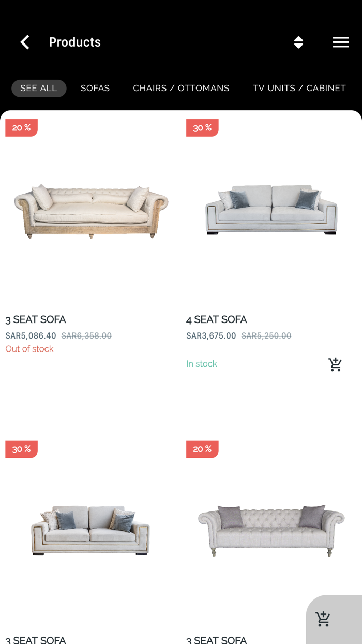362x644 pixels.
Task: Tap the Out of stock notice
Action: [x=28, y=349]
